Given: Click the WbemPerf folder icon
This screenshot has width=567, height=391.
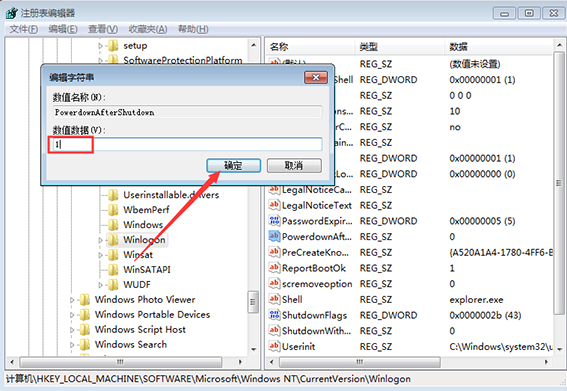Looking at the screenshot, I should tap(114, 210).
